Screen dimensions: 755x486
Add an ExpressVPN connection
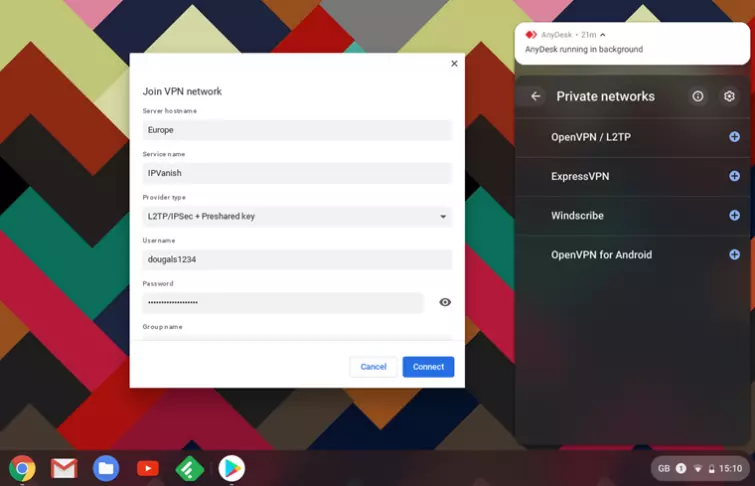pyautogui.click(x=734, y=176)
